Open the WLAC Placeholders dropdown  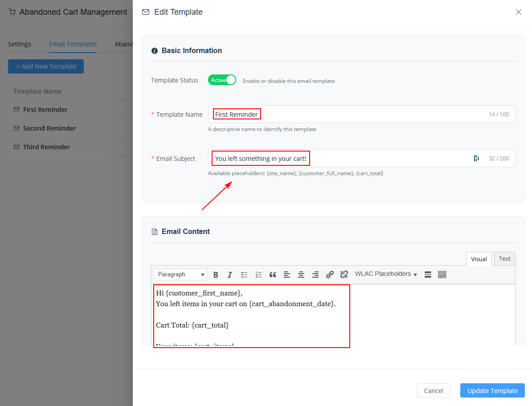(x=386, y=274)
